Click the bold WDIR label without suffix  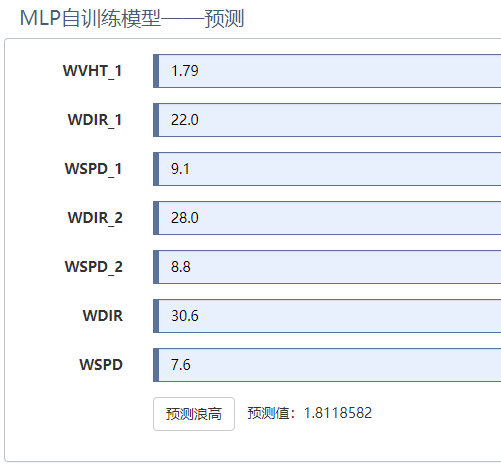pyautogui.click(x=103, y=316)
